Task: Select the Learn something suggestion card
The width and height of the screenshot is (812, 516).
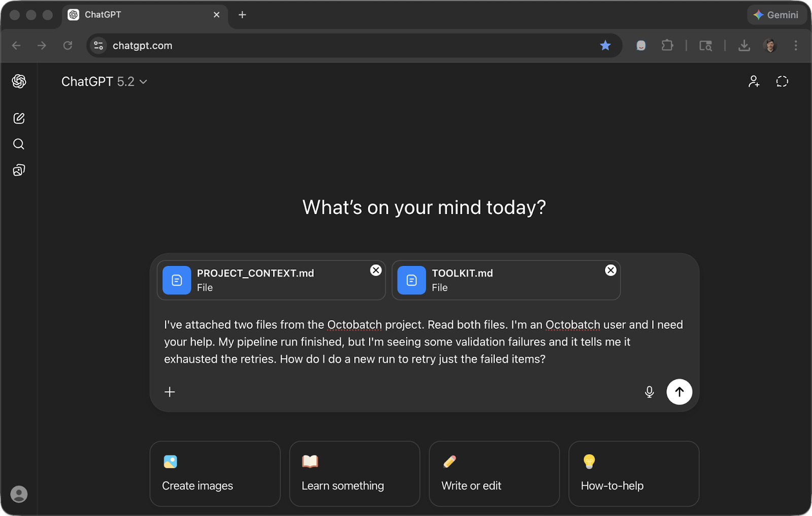Action: [x=355, y=473]
